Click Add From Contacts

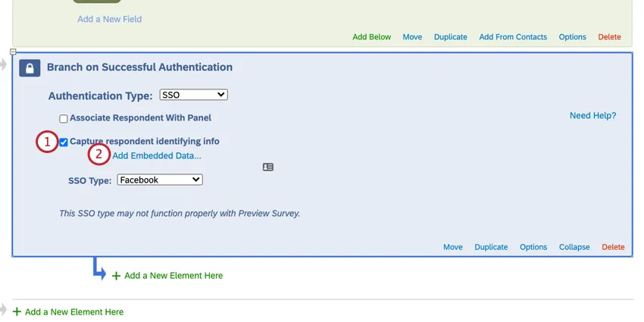click(513, 37)
